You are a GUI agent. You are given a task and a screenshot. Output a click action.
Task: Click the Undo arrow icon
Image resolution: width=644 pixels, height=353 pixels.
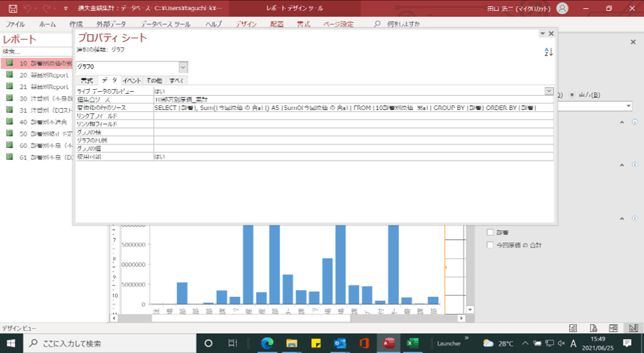click(x=27, y=8)
